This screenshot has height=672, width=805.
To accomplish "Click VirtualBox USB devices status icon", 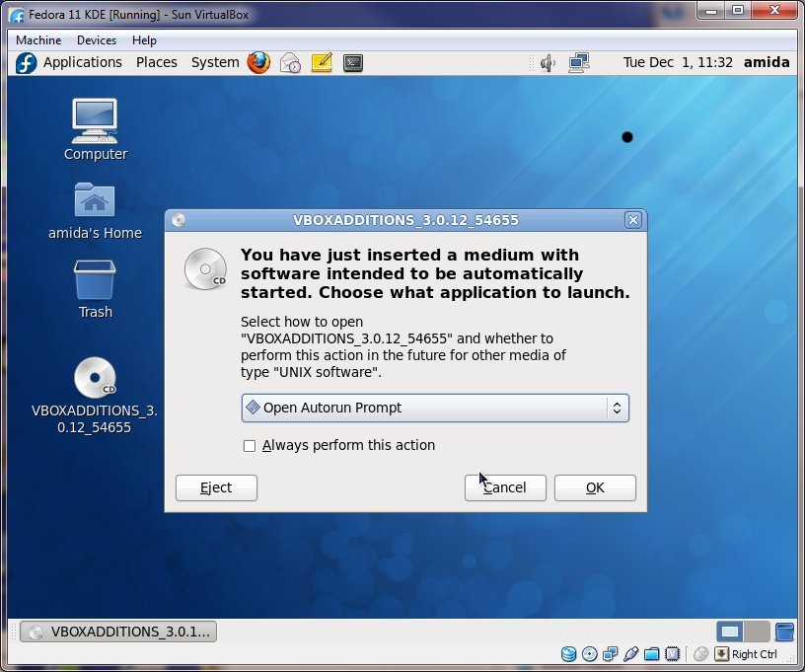I will [x=630, y=654].
